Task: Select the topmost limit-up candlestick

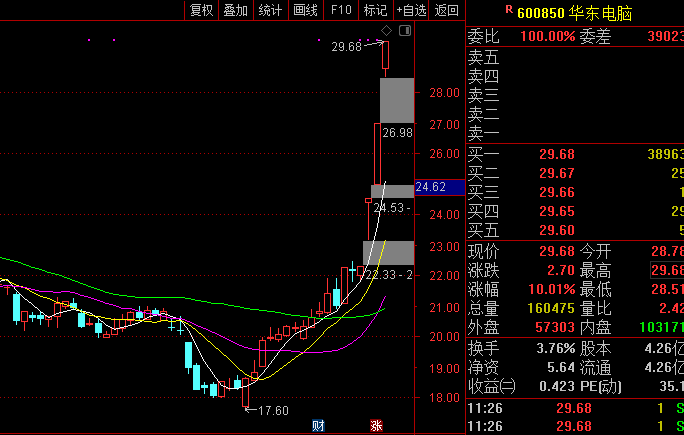Action: pyautogui.click(x=385, y=55)
